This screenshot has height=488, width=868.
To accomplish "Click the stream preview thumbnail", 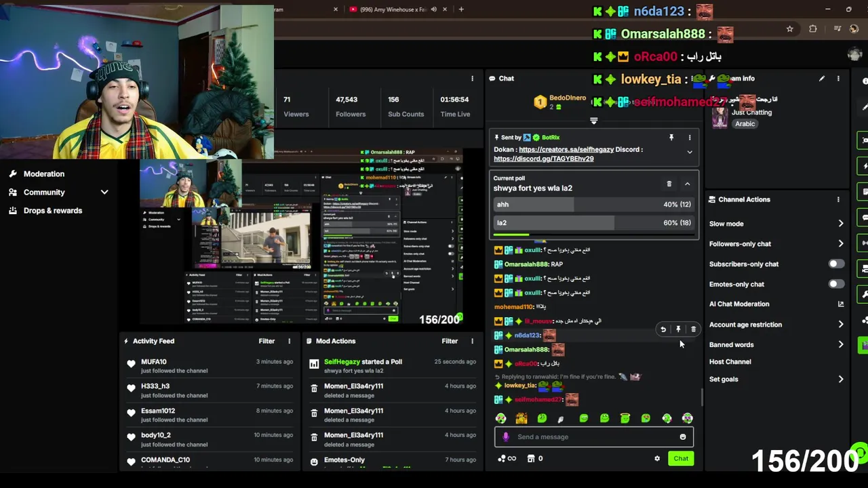I will pyautogui.click(x=300, y=237).
